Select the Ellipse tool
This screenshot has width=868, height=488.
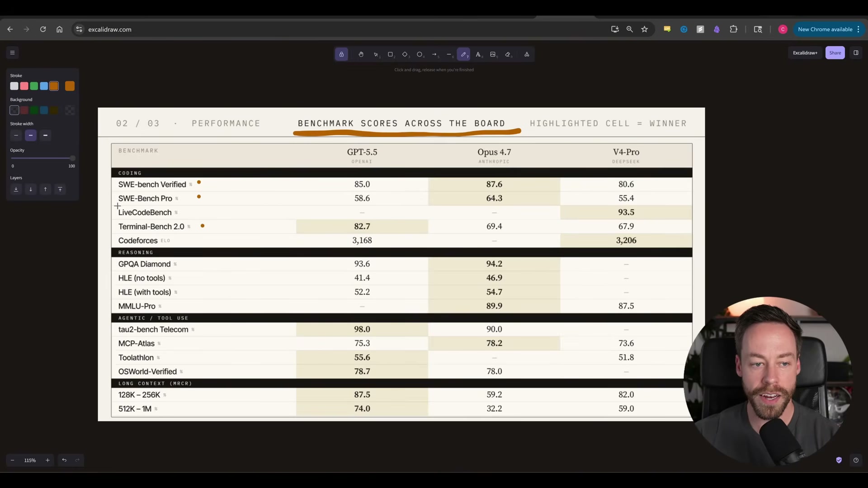tap(420, 54)
